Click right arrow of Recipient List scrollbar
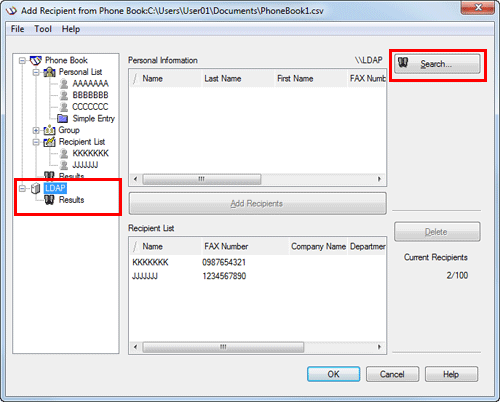The image size is (500, 402). coord(379,347)
